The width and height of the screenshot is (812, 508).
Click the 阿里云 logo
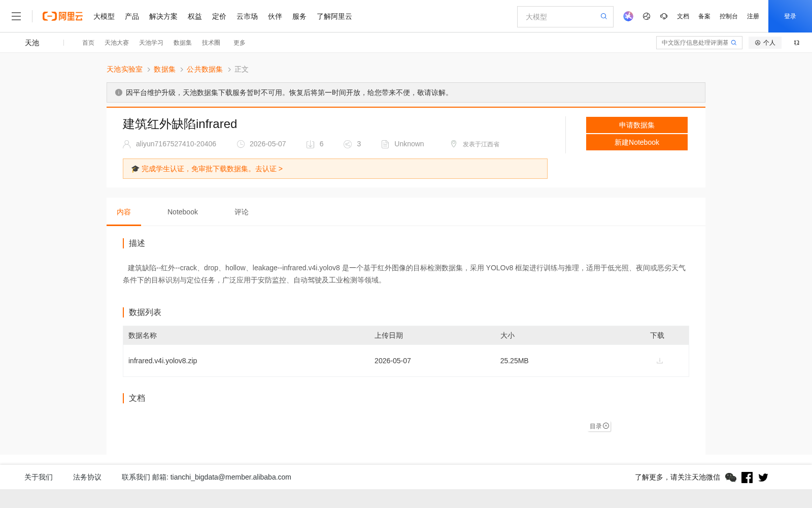click(x=62, y=16)
